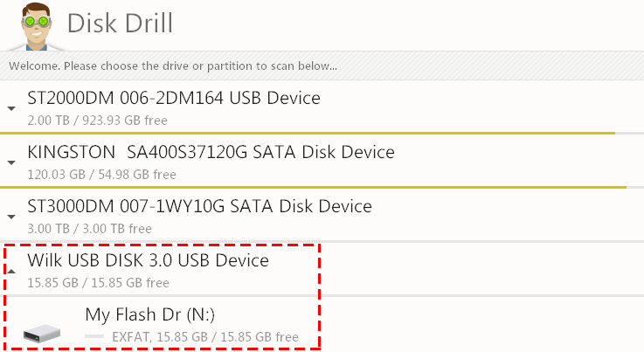
Task: Expand the ST2000DM 006-2DM164 USB Device arrow
Action: 11,108
